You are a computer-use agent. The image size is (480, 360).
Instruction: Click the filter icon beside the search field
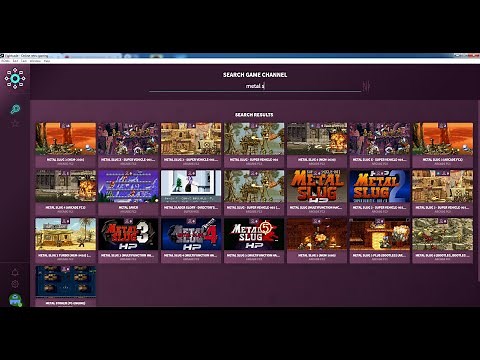pos(366,86)
